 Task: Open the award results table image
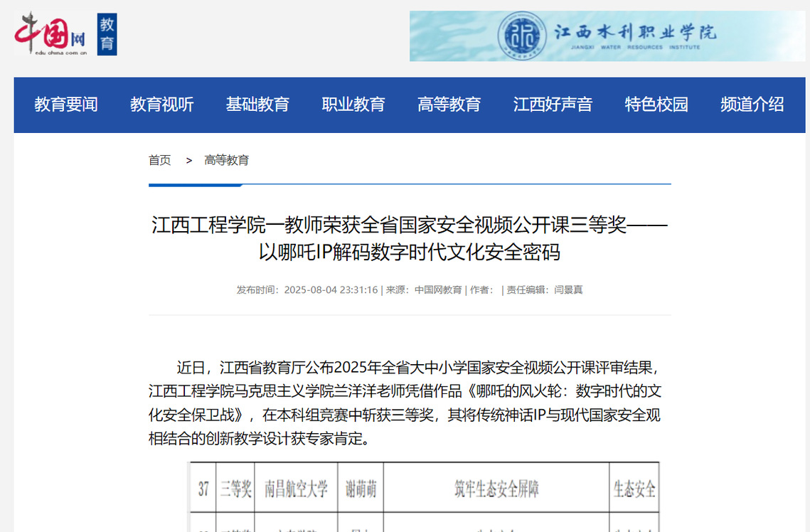click(424, 496)
